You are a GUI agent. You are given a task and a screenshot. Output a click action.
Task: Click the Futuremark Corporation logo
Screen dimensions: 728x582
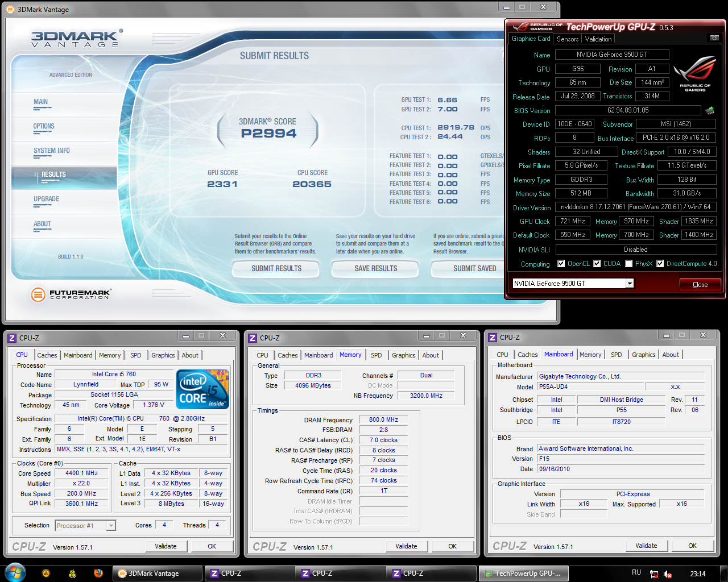coord(71,294)
